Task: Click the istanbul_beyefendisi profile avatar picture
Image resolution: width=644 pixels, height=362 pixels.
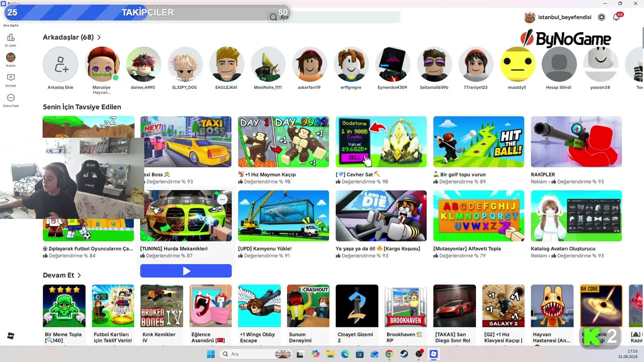Action: tap(530, 17)
